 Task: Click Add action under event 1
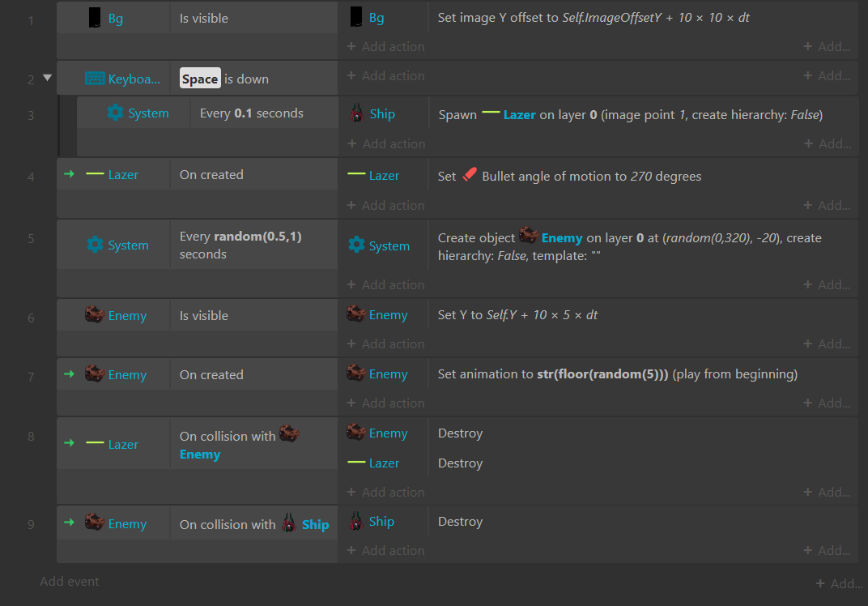(x=386, y=46)
